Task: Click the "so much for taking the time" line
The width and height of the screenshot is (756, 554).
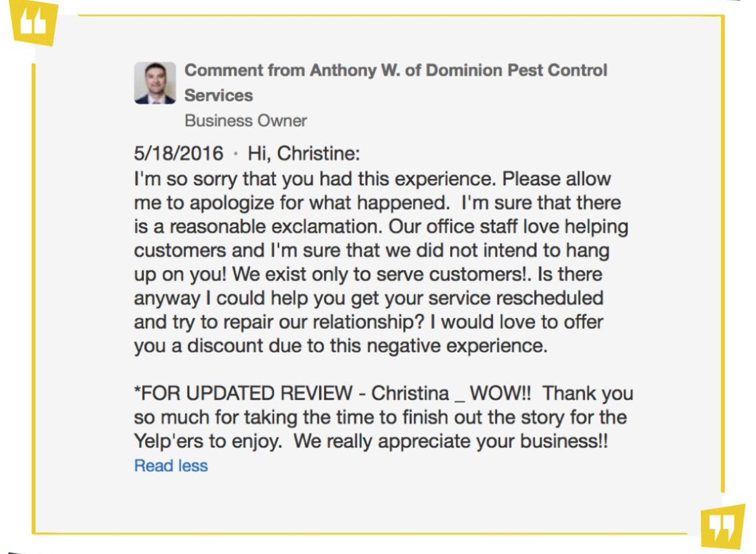Action: pos(380,417)
